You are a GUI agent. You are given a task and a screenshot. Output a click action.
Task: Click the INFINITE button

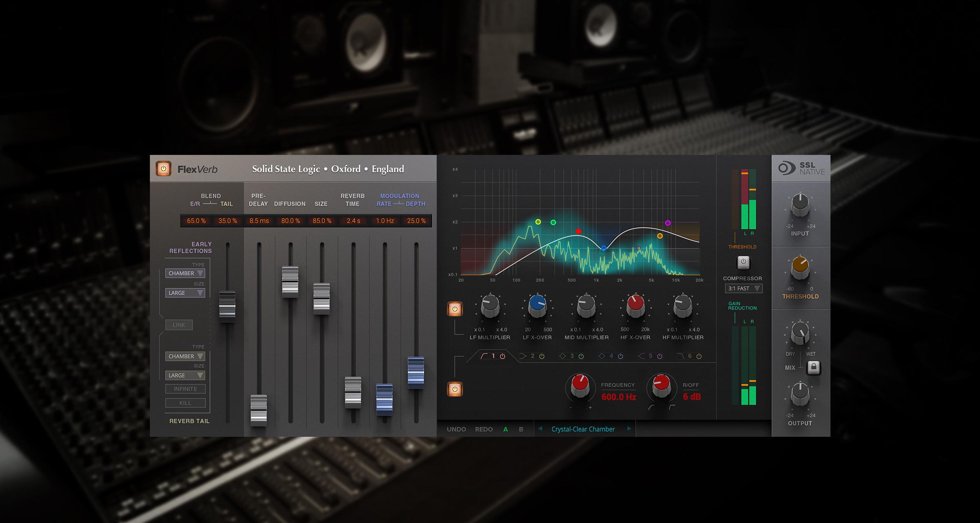click(185, 389)
